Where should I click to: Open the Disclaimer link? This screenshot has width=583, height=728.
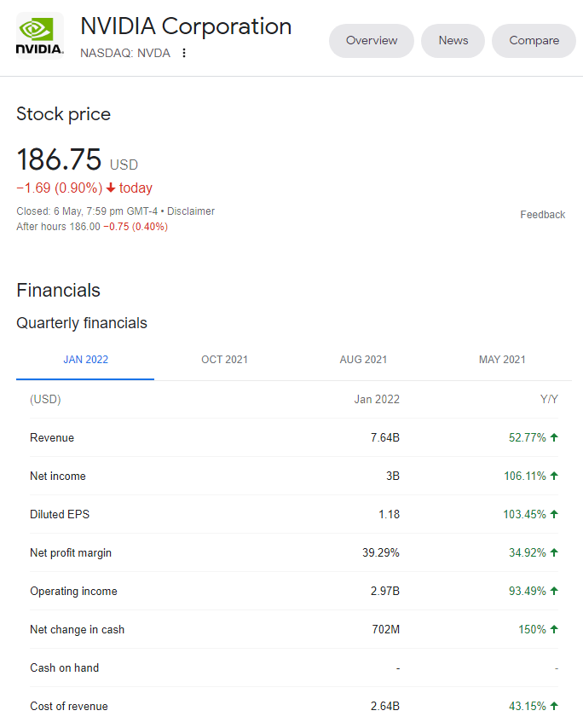click(191, 211)
